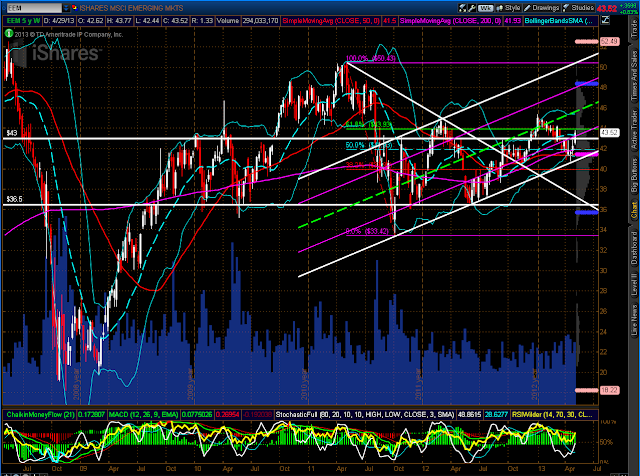Click the 0.172807 Chaikin value
The image size is (640, 476).
coord(91,414)
